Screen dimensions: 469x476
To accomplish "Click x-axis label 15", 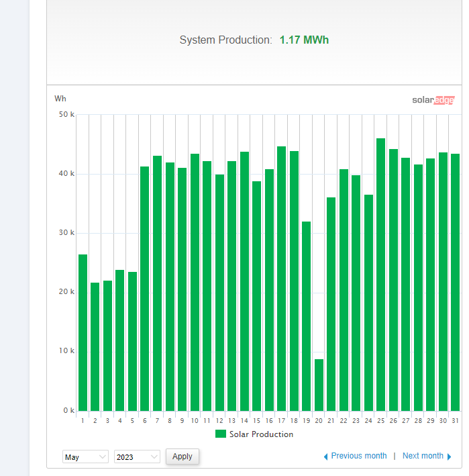I will [x=257, y=421].
